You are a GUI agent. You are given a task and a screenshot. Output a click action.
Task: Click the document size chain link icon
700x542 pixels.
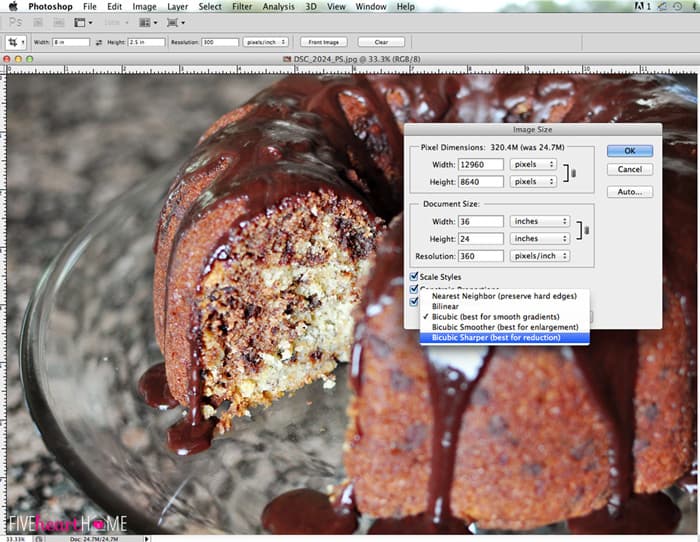586,230
